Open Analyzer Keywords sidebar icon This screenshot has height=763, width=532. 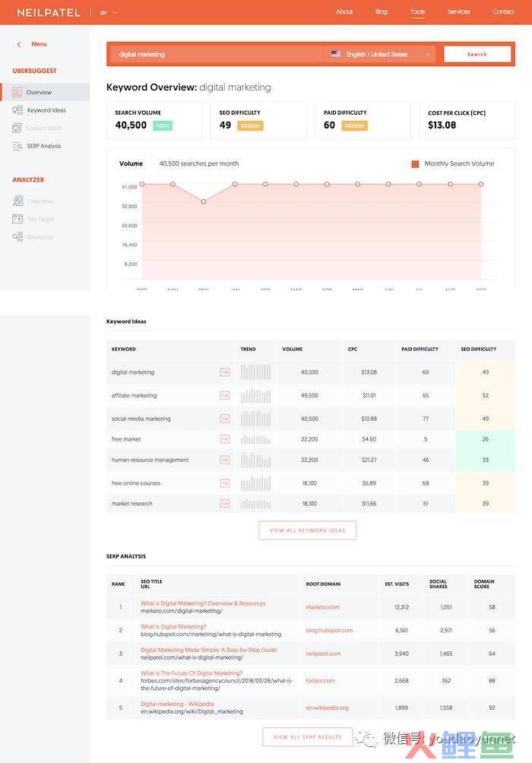pyautogui.click(x=17, y=237)
